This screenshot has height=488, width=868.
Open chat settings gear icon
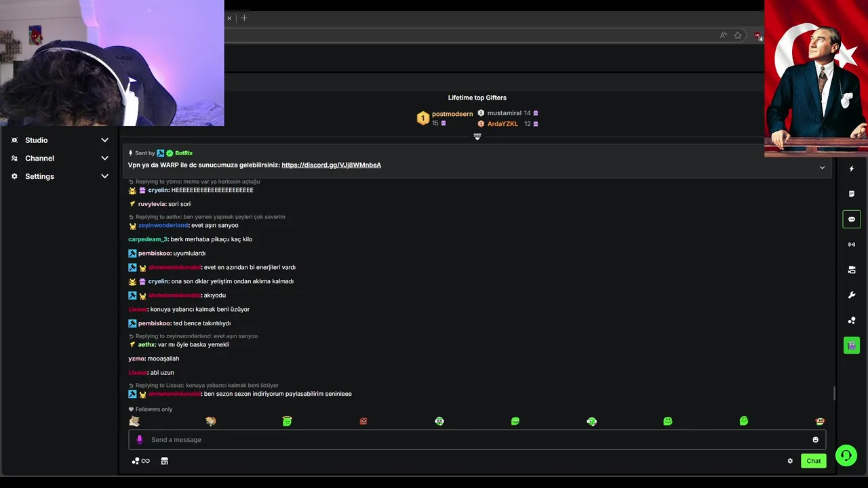click(790, 461)
